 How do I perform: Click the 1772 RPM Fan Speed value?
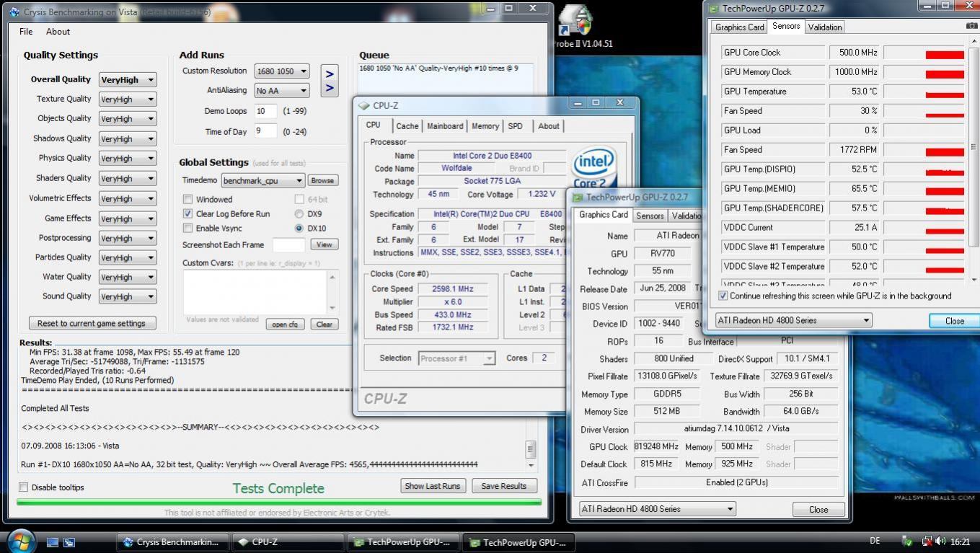[x=854, y=150]
